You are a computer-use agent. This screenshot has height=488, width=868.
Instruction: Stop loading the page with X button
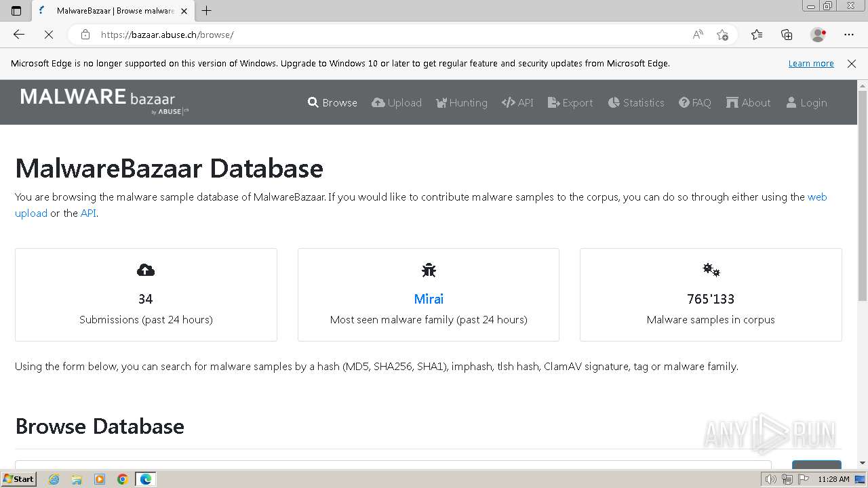click(x=49, y=35)
